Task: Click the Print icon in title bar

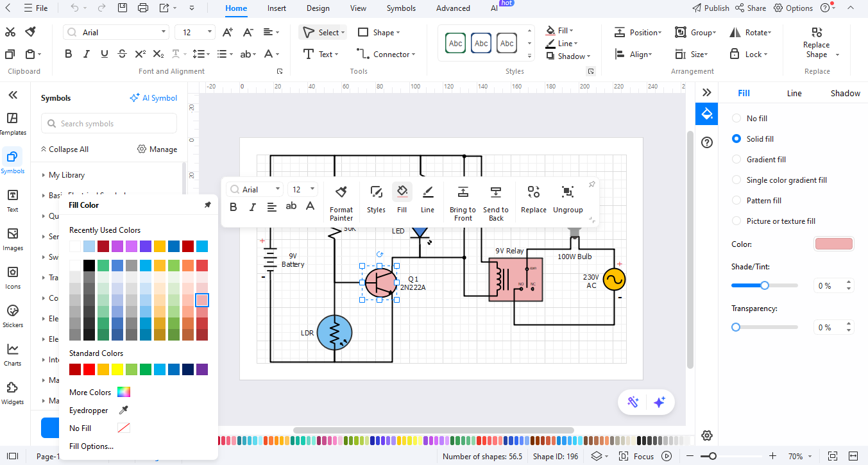Action: (143, 8)
